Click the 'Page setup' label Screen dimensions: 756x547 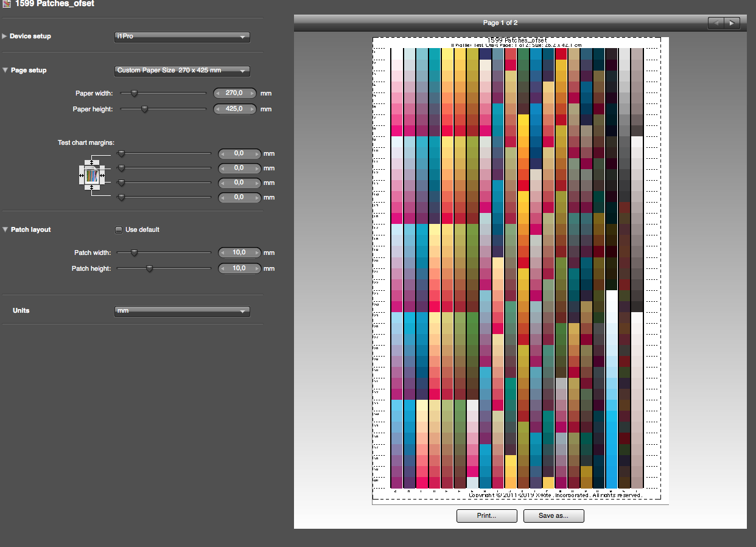click(29, 70)
